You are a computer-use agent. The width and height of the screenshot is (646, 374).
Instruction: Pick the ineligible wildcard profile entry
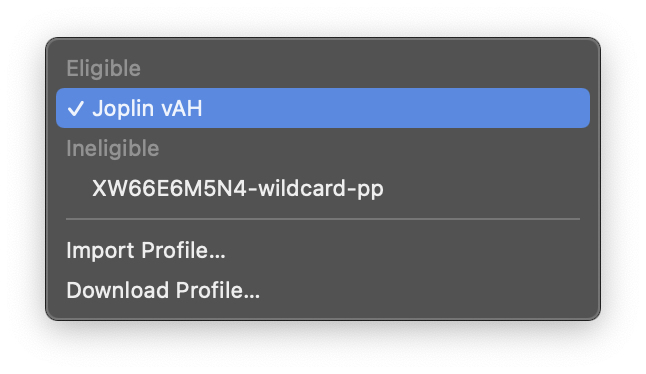323,188
